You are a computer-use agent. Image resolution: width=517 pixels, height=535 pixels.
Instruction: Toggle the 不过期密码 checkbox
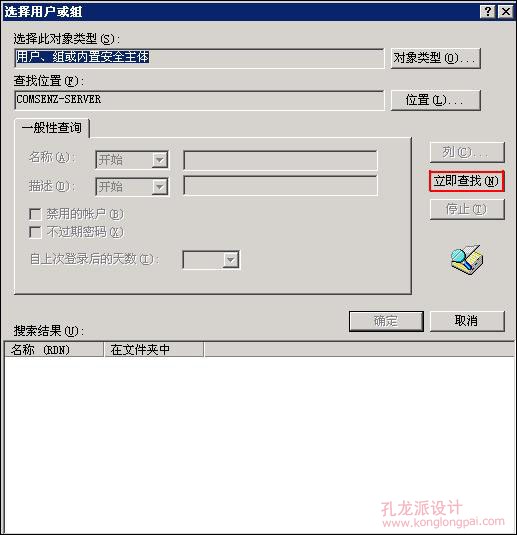click(x=35, y=232)
